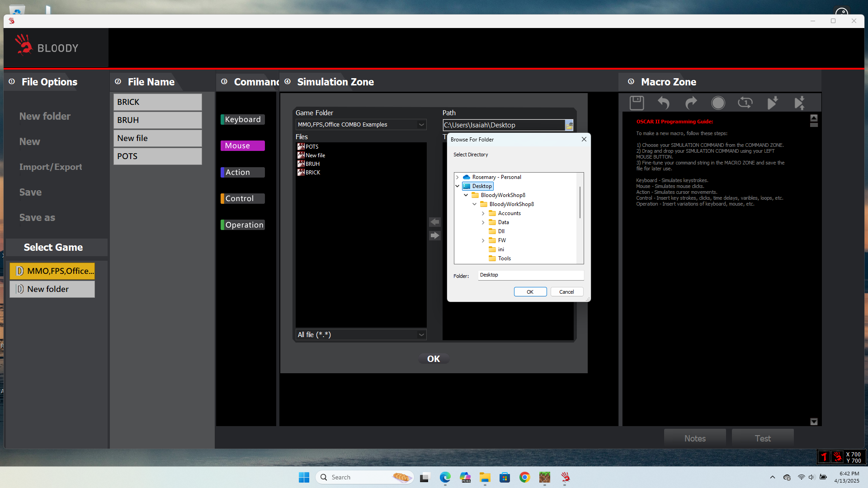Viewport: 868px width, 488px height.
Task: Click the redo arrow in Macro Zone
Action: pyautogui.click(x=691, y=103)
